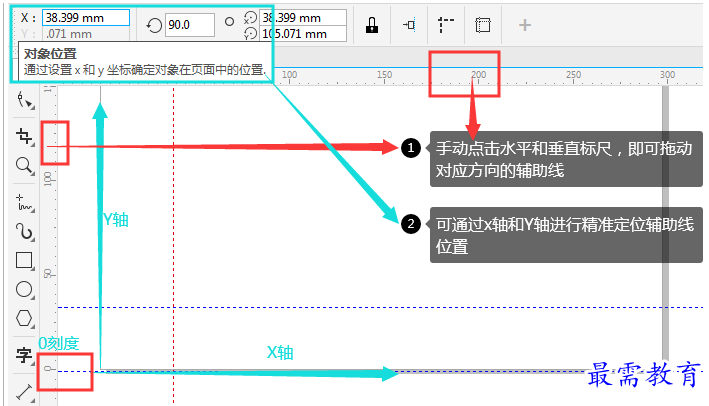Click the horizontal ruler at 200 mark

478,75
